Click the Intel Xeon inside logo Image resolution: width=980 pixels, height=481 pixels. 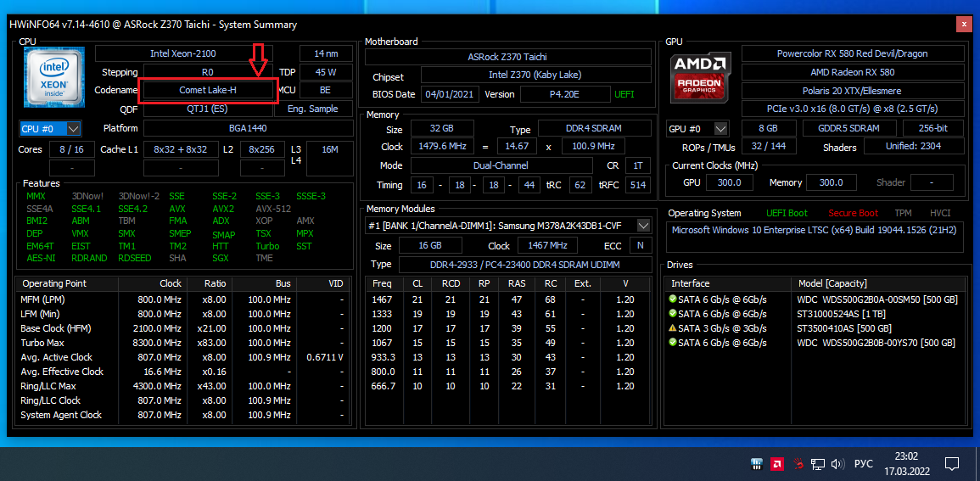tap(53, 77)
